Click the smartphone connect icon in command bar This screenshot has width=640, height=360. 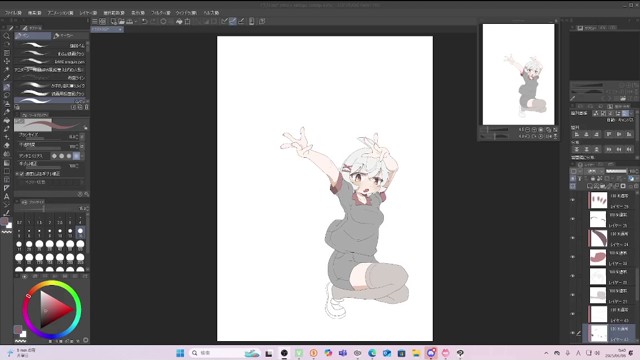click(x=251, y=21)
